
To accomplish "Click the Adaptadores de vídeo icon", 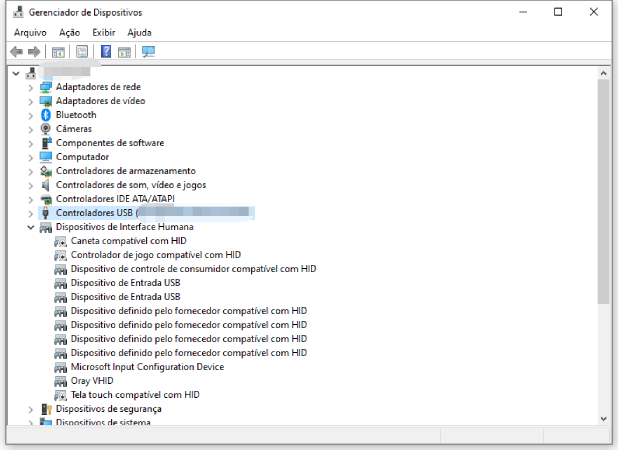I will pyautogui.click(x=46, y=101).
